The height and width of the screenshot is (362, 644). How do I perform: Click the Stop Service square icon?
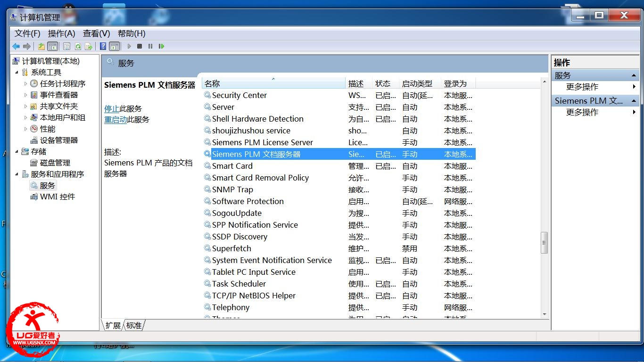click(140, 46)
